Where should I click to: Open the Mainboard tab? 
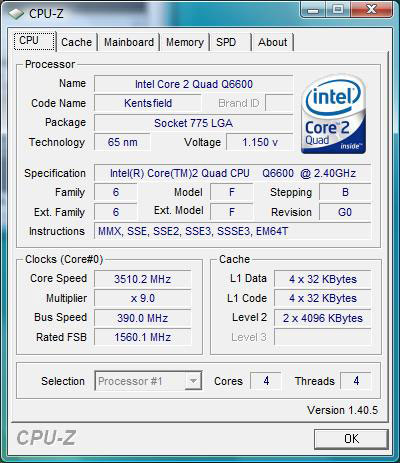129,42
